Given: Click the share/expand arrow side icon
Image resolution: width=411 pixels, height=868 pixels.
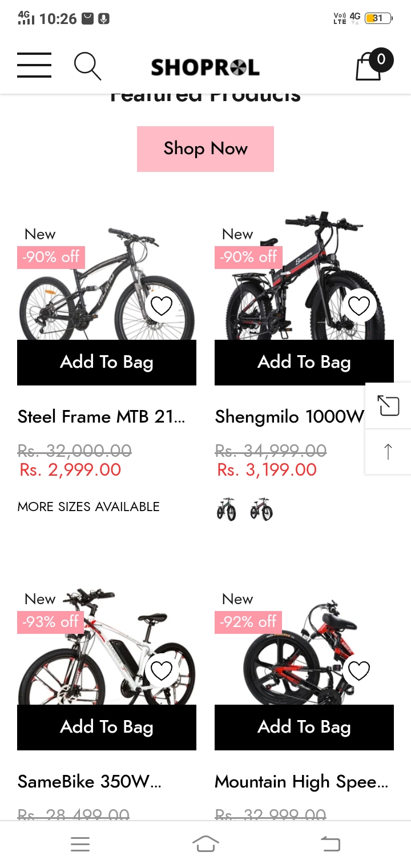Looking at the screenshot, I should (388, 406).
